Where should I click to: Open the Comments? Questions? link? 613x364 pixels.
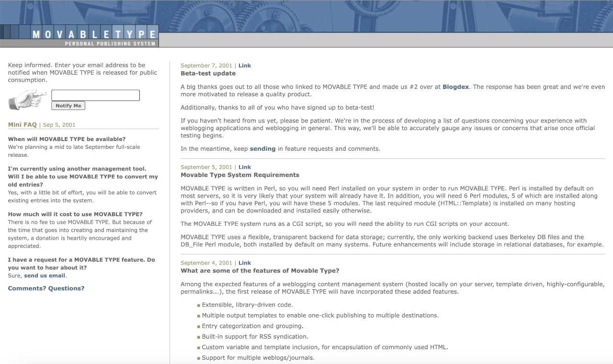46,288
